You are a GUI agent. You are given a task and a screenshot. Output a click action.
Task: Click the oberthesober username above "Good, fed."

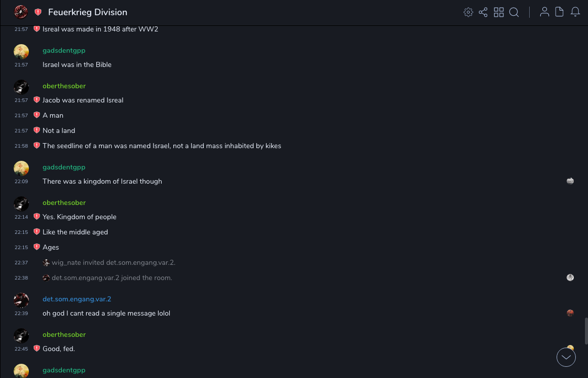(64, 334)
